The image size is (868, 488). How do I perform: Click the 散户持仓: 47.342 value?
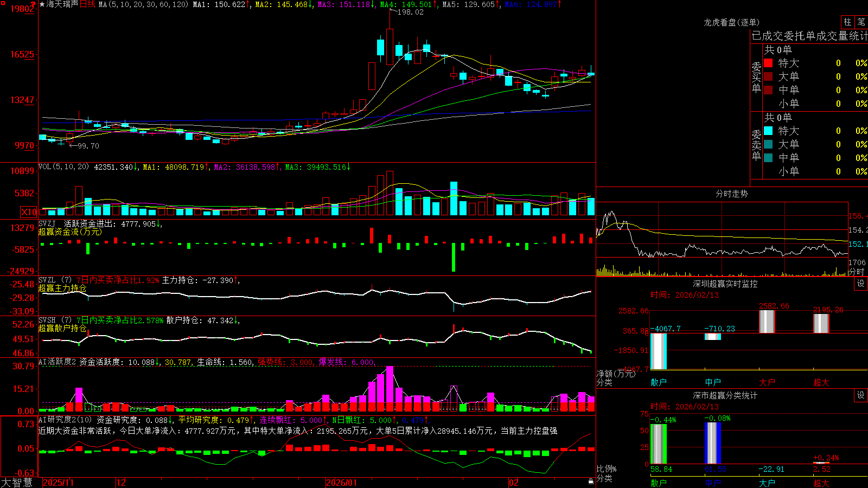point(200,320)
